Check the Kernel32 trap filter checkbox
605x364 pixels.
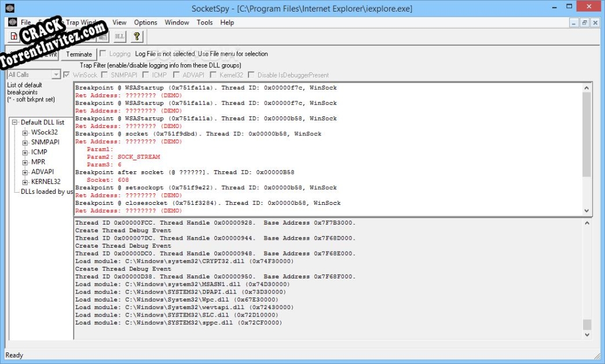pos(214,75)
